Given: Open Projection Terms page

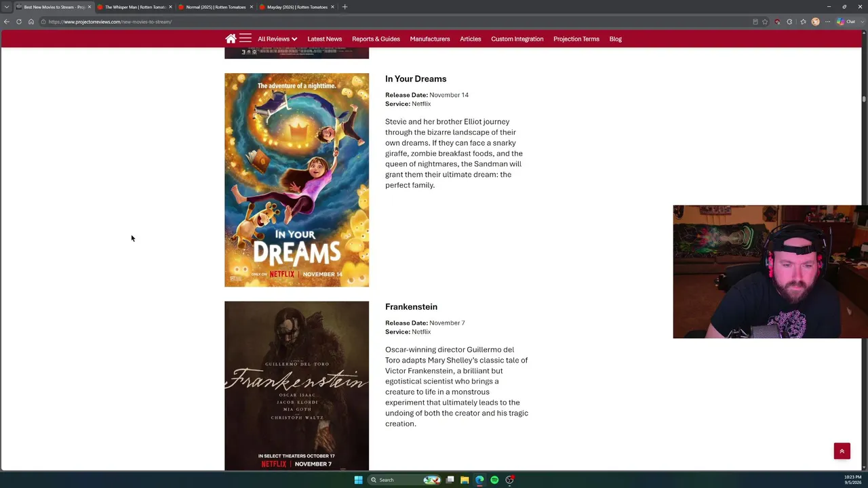Looking at the screenshot, I should coord(576,39).
